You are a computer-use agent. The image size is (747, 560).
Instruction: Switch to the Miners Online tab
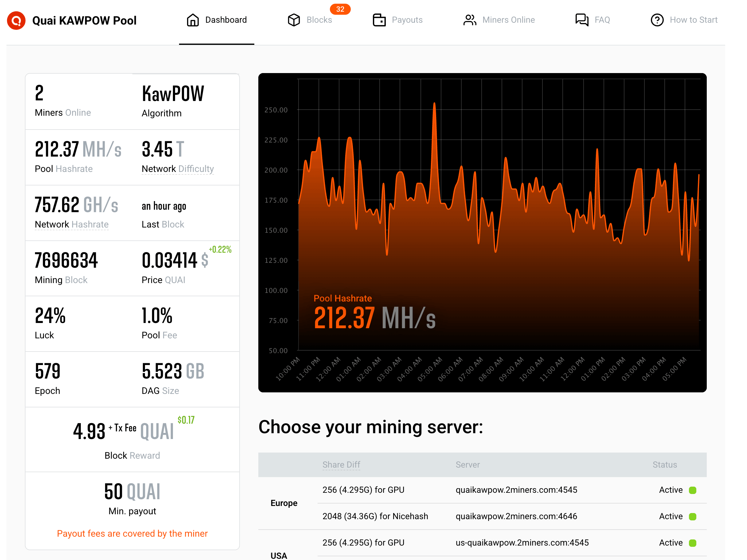[509, 20]
